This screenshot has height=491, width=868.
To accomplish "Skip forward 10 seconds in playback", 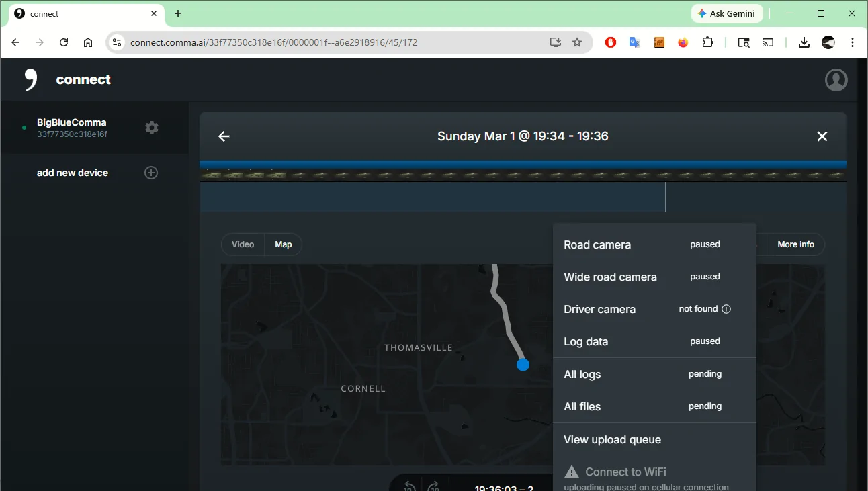I will [x=433, y=486].
